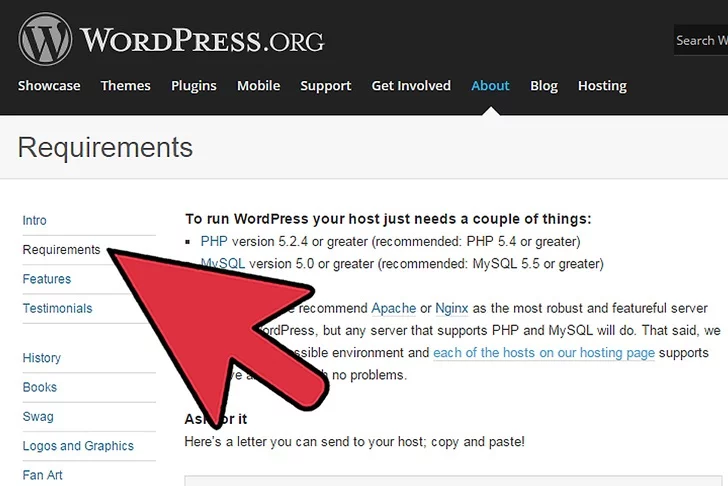Open Testimonials sidebar link
Screen dimensions: 728x486
click(57, 309)
